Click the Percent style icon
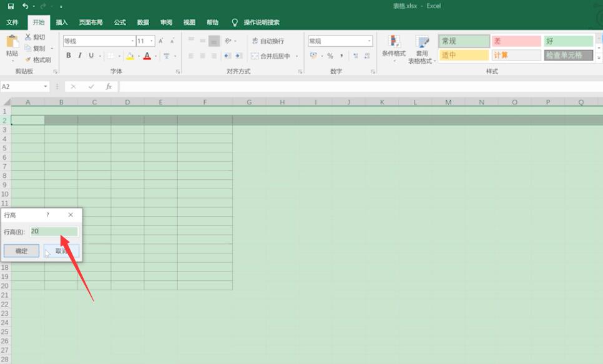This screenshot has height=364, width=603. [x=330, y=56]
